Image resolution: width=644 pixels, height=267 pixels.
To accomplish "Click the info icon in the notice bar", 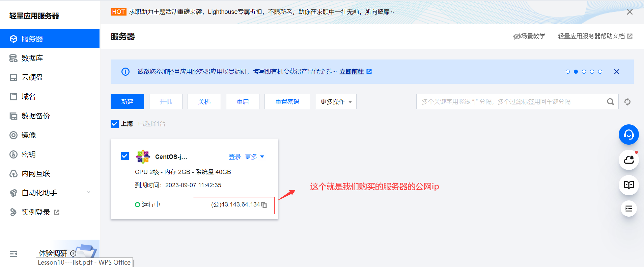I will coord(125,72).
